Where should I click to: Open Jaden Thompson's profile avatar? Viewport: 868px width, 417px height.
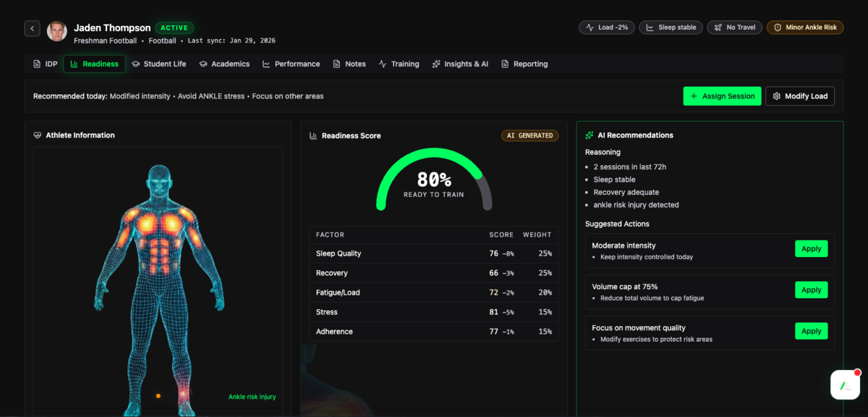click(57, 30)
